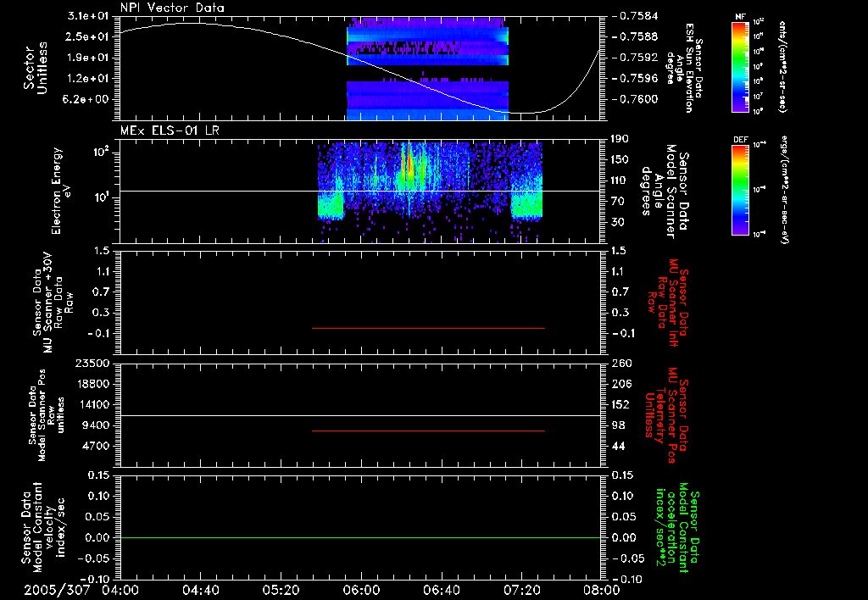Click the 10² electron energy tick

101,152
